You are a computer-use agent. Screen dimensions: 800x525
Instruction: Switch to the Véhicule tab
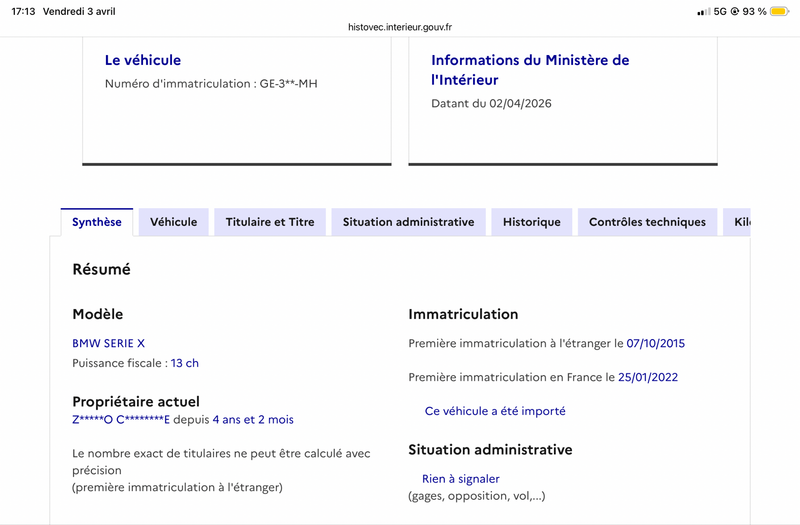[x=173, y=222]
